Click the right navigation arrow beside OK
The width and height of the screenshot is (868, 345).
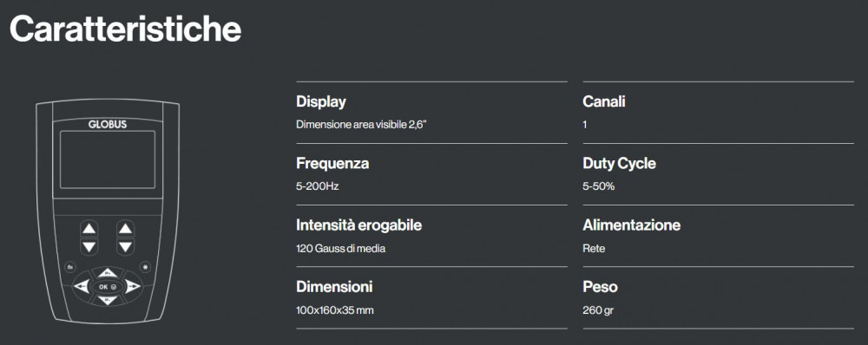click(x=133, y=286)
